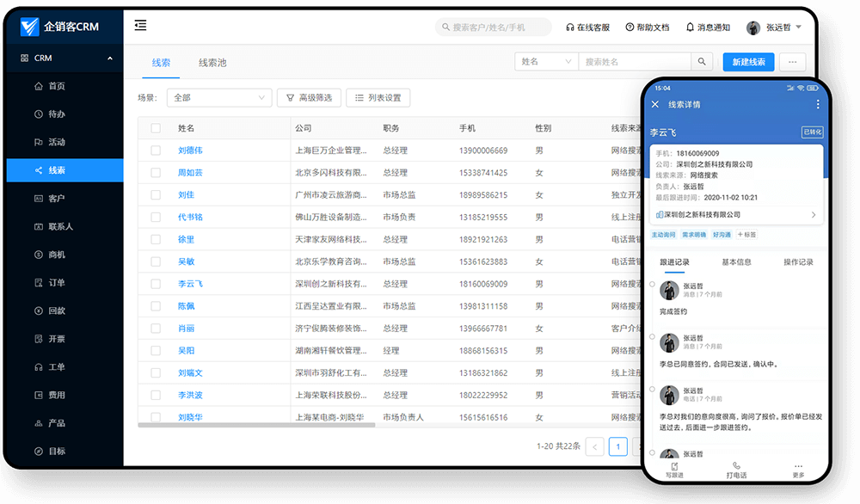Image resolution: width=860 pixels, height=504 pixels.
Task: Open 消息通知 notifications bell
Action: pos(708,28)
